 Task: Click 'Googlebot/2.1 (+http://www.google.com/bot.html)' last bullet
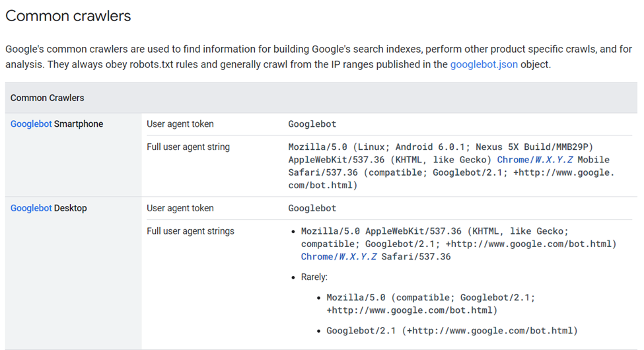(x=452, y=331)
